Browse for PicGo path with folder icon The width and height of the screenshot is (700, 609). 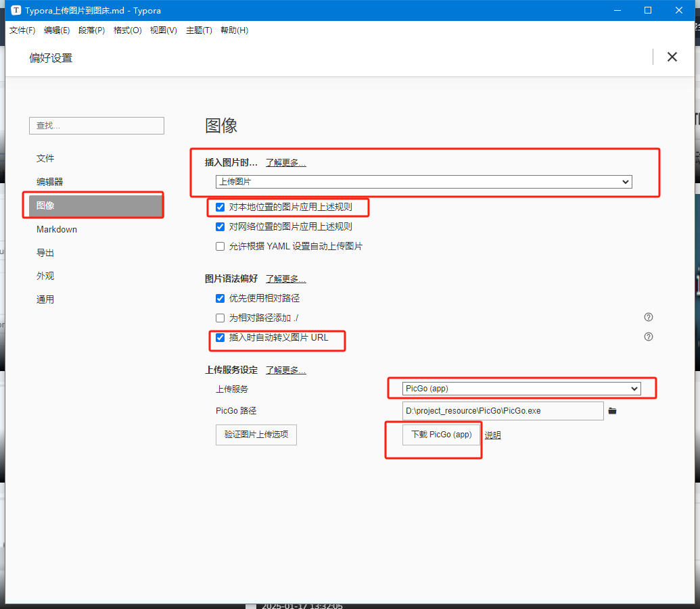(x=612, y=411)
